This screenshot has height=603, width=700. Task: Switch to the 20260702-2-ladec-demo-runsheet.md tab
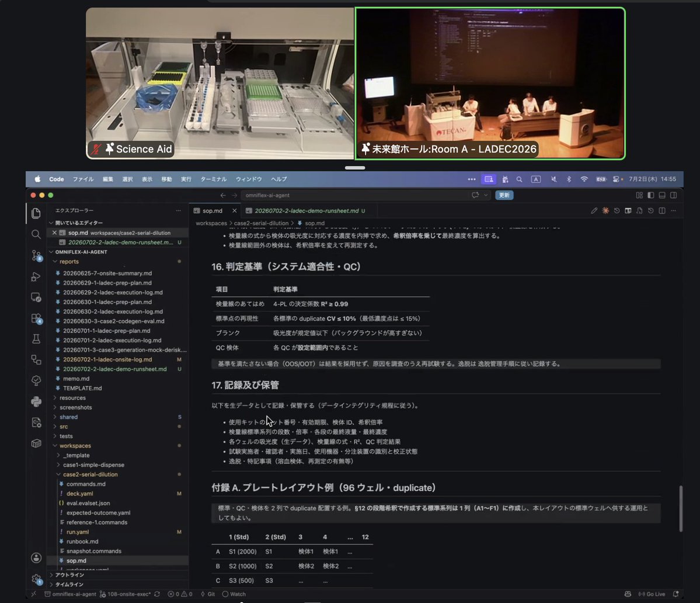[x=307, y=211]
